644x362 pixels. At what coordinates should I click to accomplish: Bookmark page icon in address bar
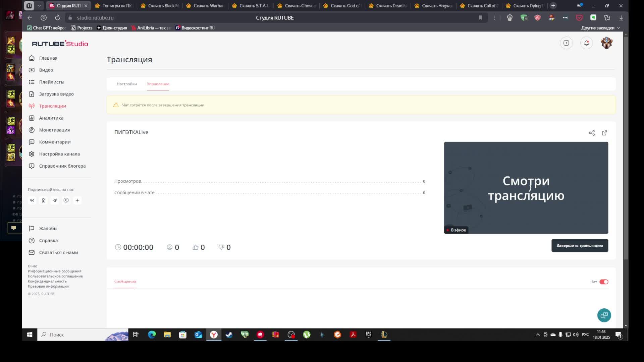point(480,18)
